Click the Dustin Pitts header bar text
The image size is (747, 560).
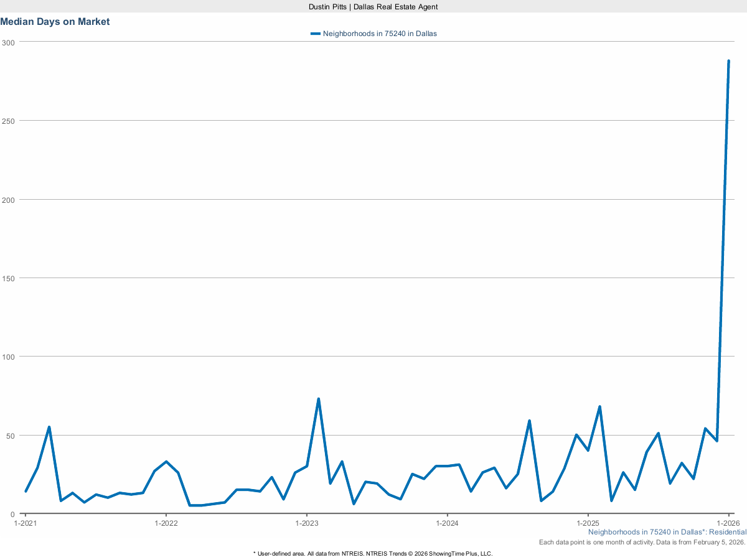click(x=374, y=6)
